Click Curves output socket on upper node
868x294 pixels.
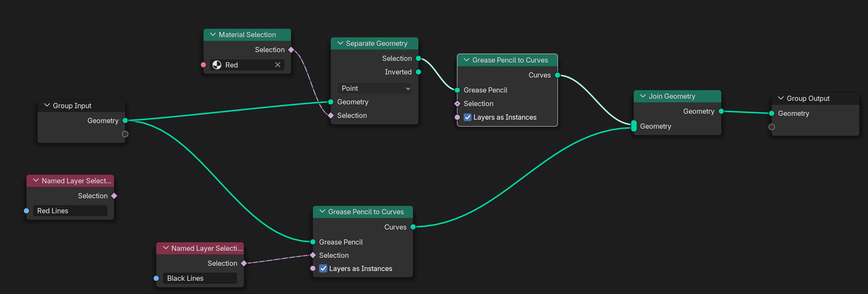[x=558, y=75]
